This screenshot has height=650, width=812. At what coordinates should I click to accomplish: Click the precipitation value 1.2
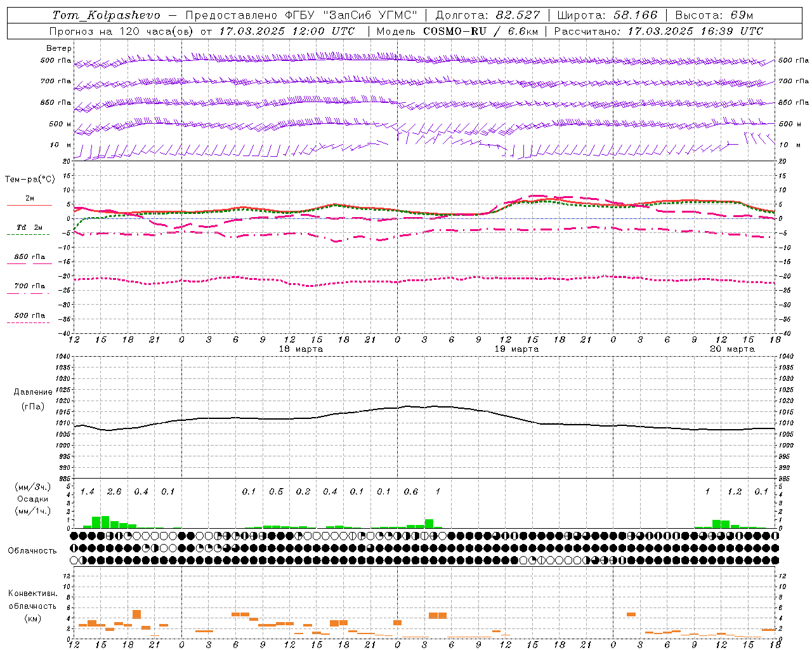click(735, 492)
